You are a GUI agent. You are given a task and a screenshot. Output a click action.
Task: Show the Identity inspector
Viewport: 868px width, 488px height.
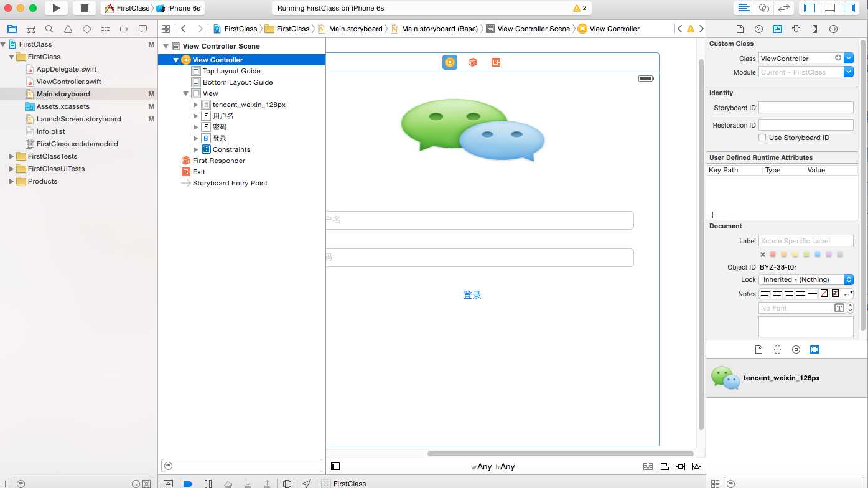777,29
